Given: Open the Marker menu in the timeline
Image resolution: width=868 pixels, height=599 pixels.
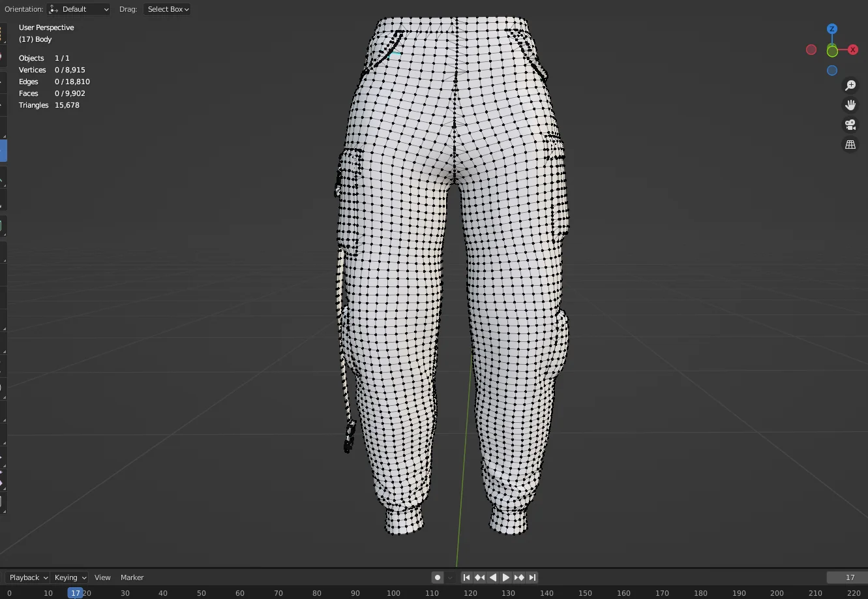Looking at the screenshot, I should click(132, 577).
